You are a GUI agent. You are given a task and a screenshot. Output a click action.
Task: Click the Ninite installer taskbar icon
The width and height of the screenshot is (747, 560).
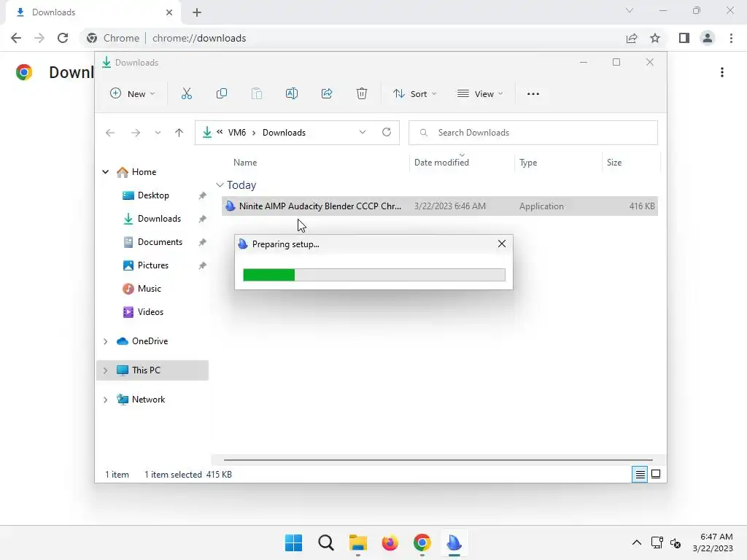pos(454,542)
